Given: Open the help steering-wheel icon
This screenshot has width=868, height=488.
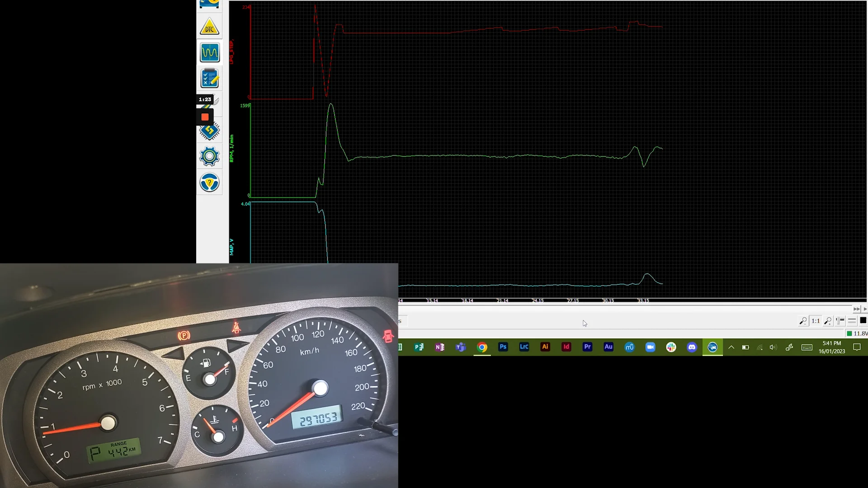Looking at the screenshot, I should (209, 182).
